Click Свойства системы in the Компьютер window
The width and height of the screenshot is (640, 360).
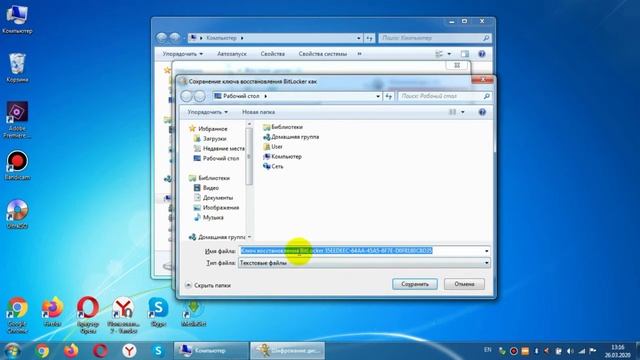322,54
